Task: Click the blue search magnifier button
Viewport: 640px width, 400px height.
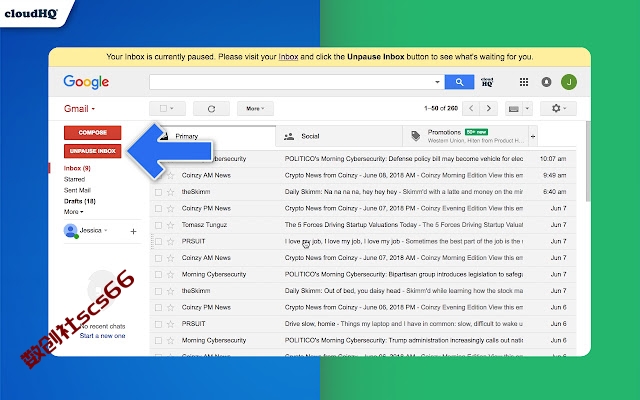Action: pos(459,82)
